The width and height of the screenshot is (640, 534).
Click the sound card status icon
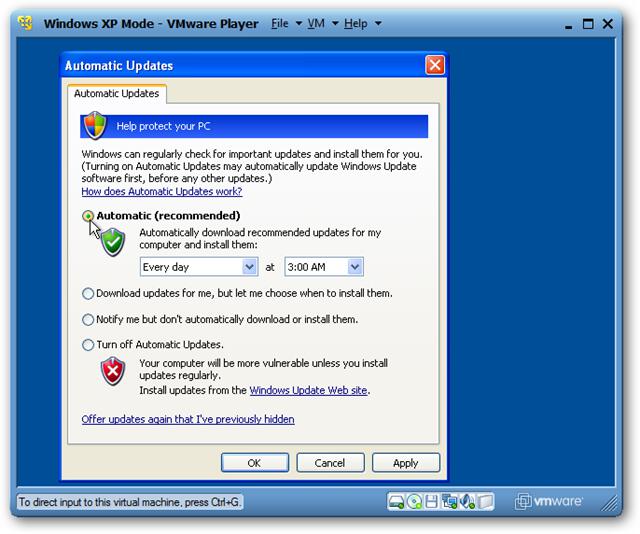(468, 502)
